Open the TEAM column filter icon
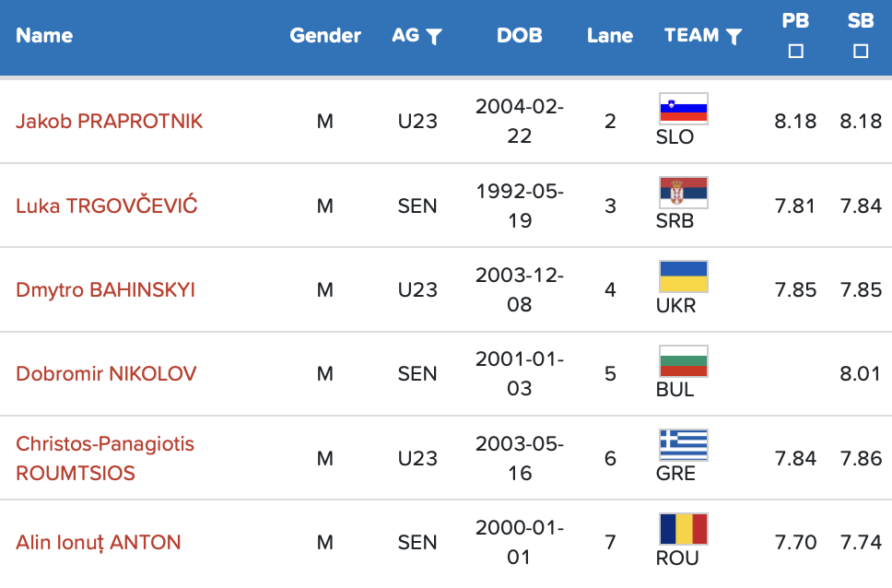 point(734,37)
